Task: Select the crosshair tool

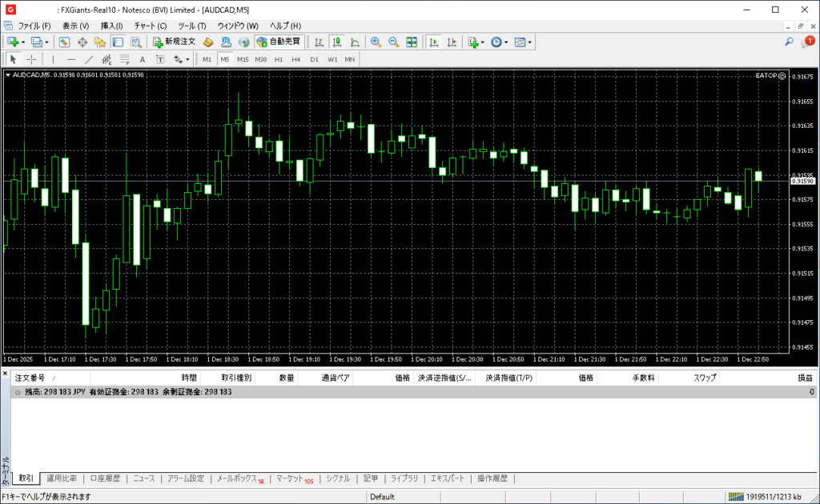Action: pyautogui.click(x=32, y=59)
